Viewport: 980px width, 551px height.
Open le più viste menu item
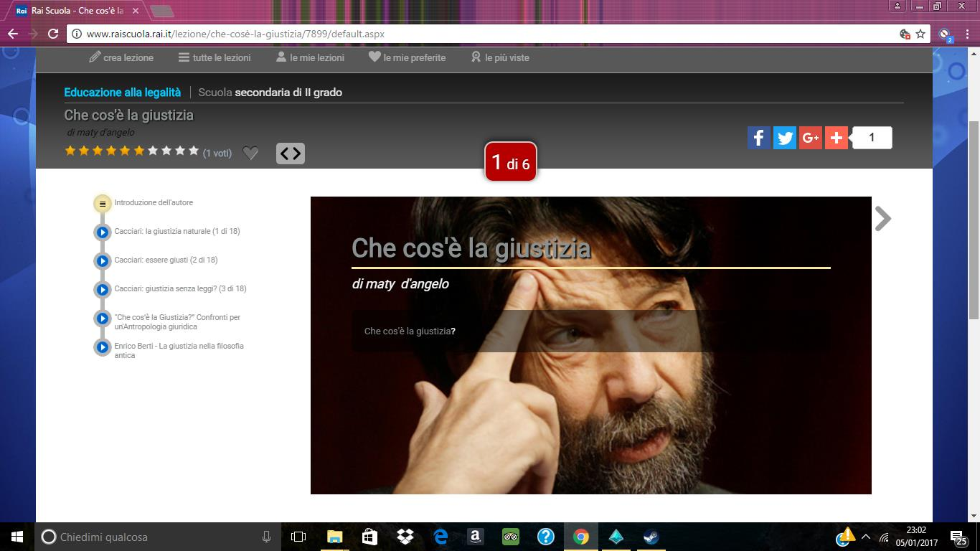[499, 57]
